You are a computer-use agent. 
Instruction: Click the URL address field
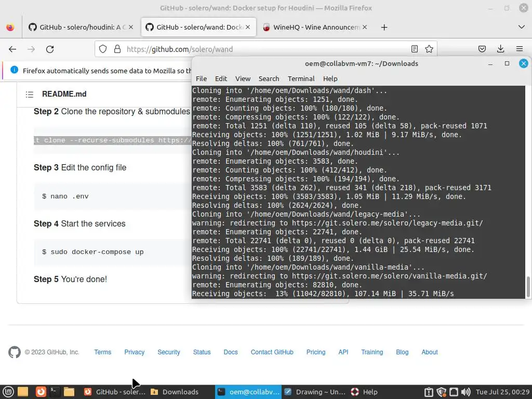click(x=267, y=49)
